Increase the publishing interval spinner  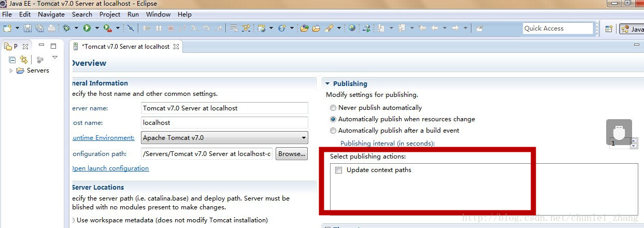point(634,140)
